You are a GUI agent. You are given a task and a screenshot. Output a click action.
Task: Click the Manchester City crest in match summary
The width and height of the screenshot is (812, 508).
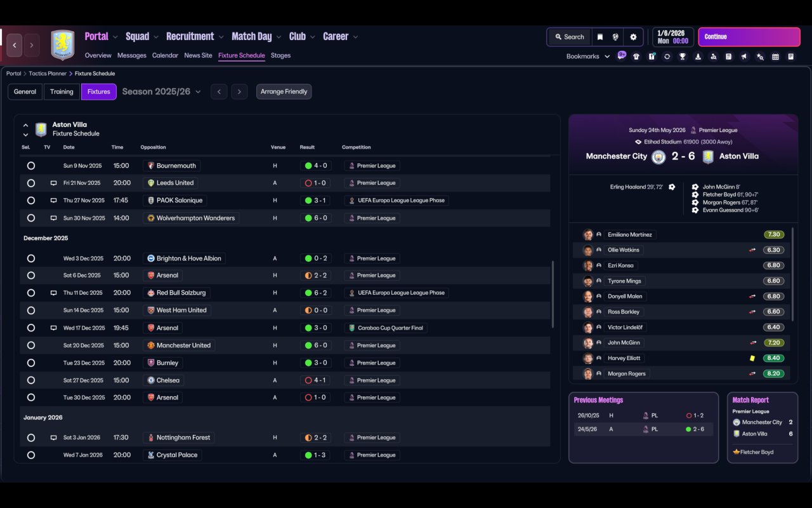pos(658,156)
